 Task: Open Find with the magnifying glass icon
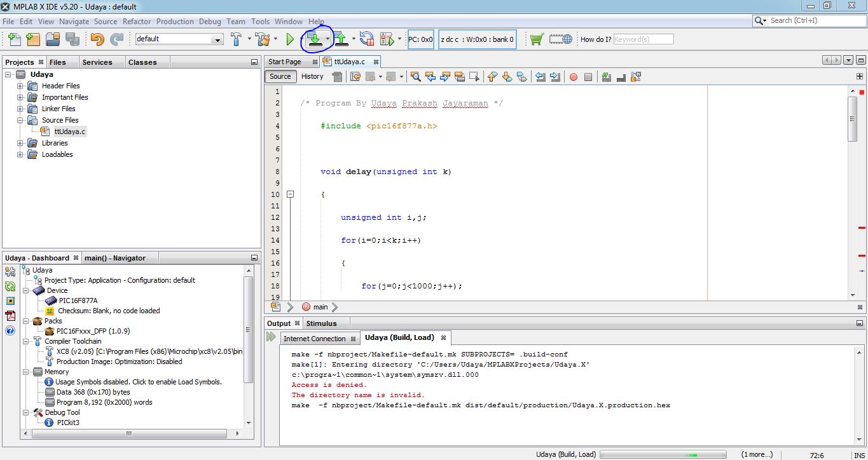pyautogui.click(x=415, y=76)
